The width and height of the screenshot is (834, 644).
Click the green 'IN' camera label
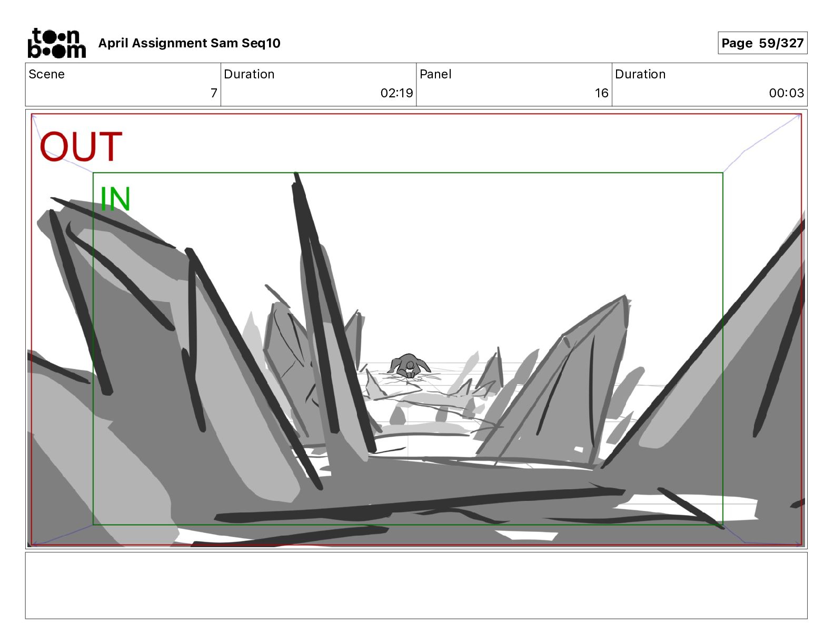pos(115,199)
